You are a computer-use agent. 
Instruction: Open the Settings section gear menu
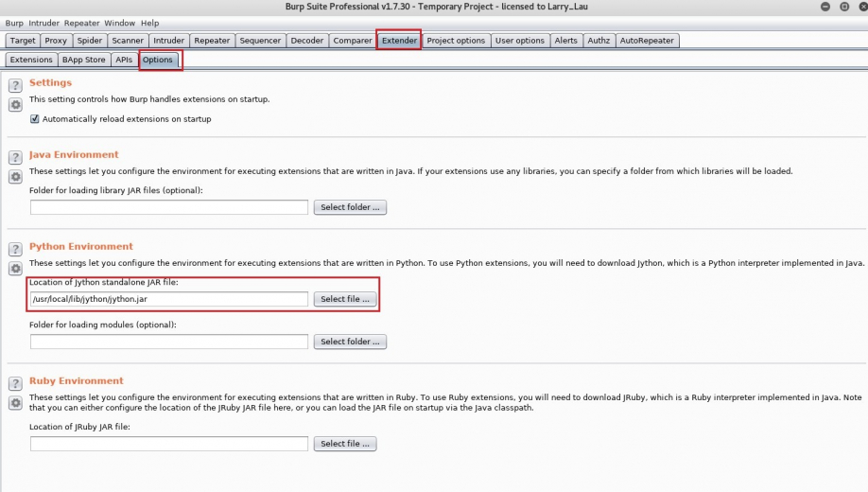[x=15, y=105]
